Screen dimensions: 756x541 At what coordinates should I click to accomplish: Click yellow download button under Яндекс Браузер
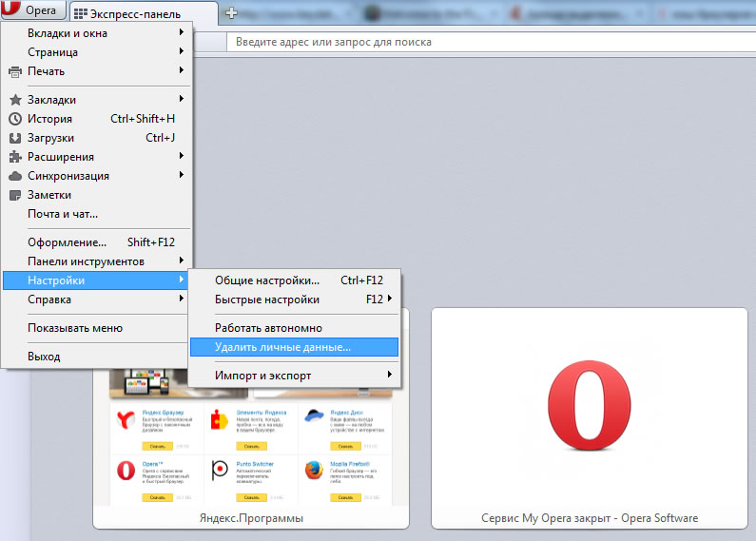point(158,447)
